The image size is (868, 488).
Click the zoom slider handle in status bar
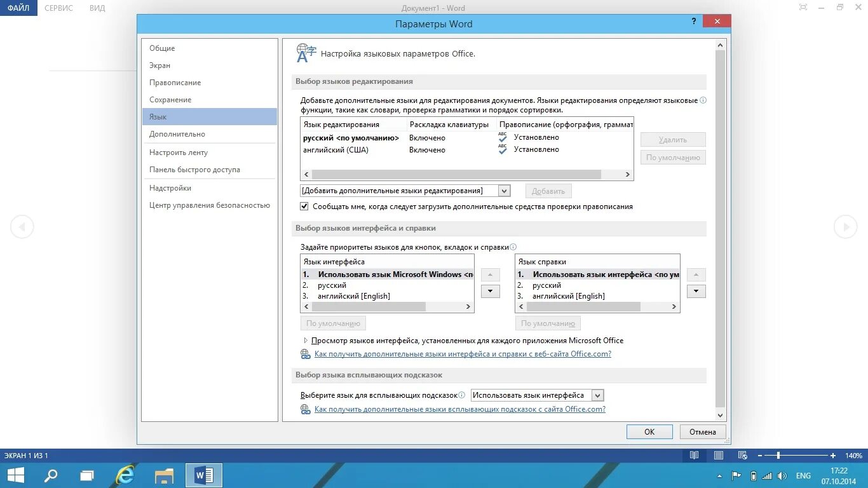click(x=778, y=456)
